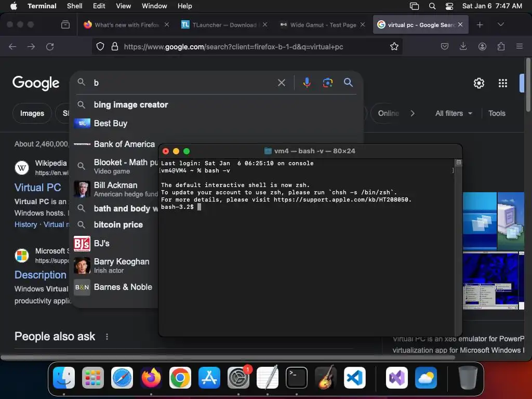Open the Edit menu

(99, 6)
